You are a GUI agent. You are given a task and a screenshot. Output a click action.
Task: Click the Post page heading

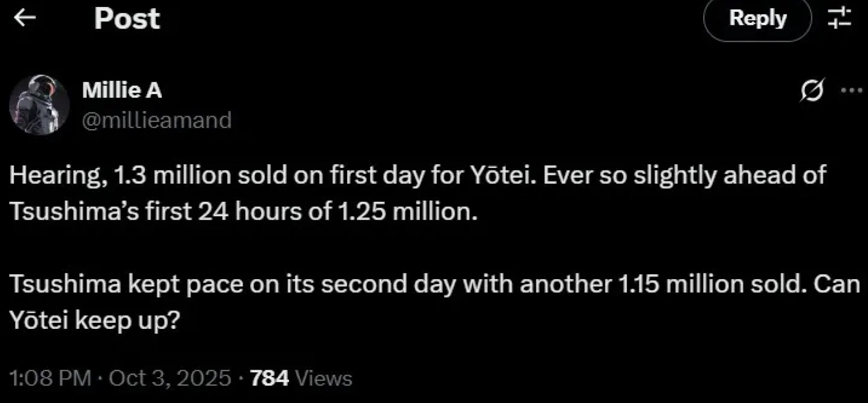[x=127, y=18]
